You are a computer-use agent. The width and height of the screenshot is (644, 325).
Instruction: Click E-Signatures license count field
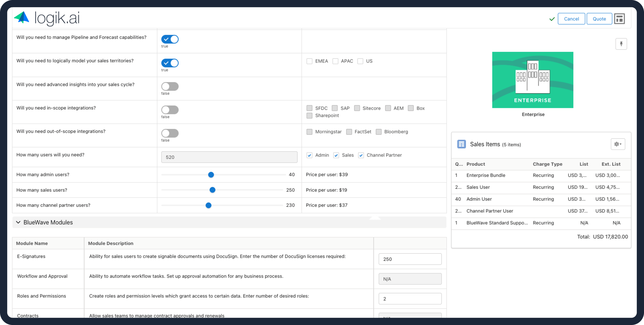[410, 259]
